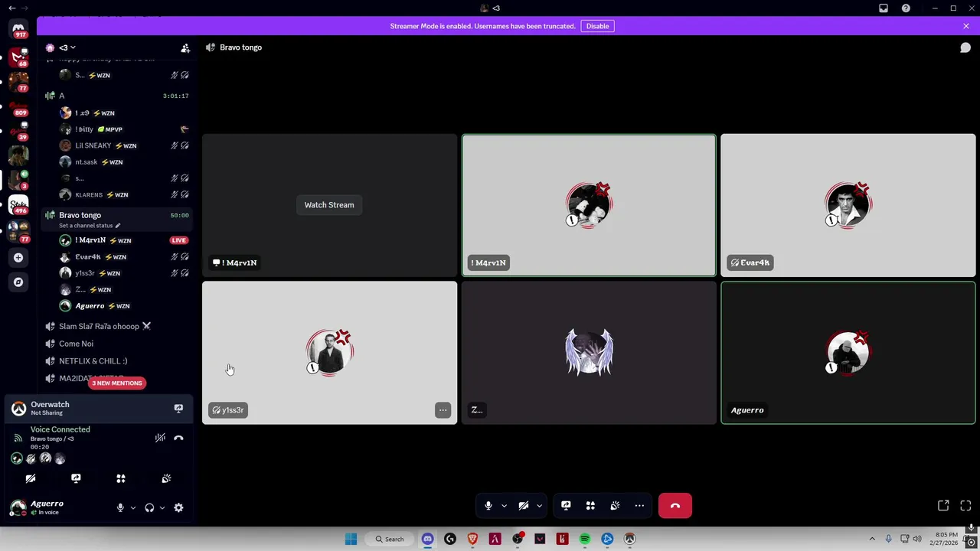Click the invite members icon beside server name
Viewport: 980px width, 551px height.
coord(185,47)
